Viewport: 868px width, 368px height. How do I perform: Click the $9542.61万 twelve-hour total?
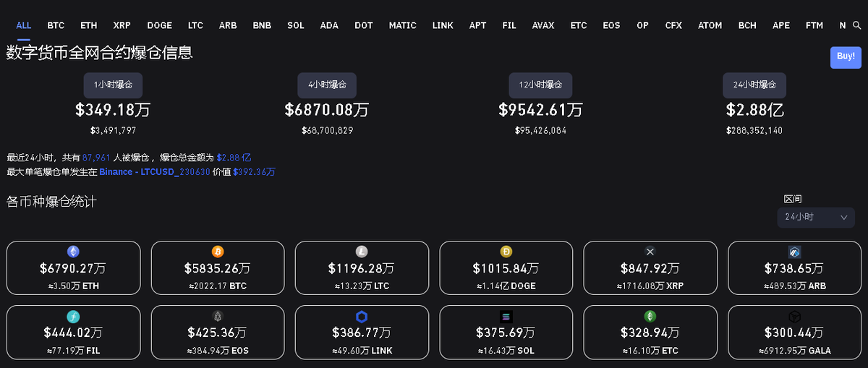(x=540, y=111)
